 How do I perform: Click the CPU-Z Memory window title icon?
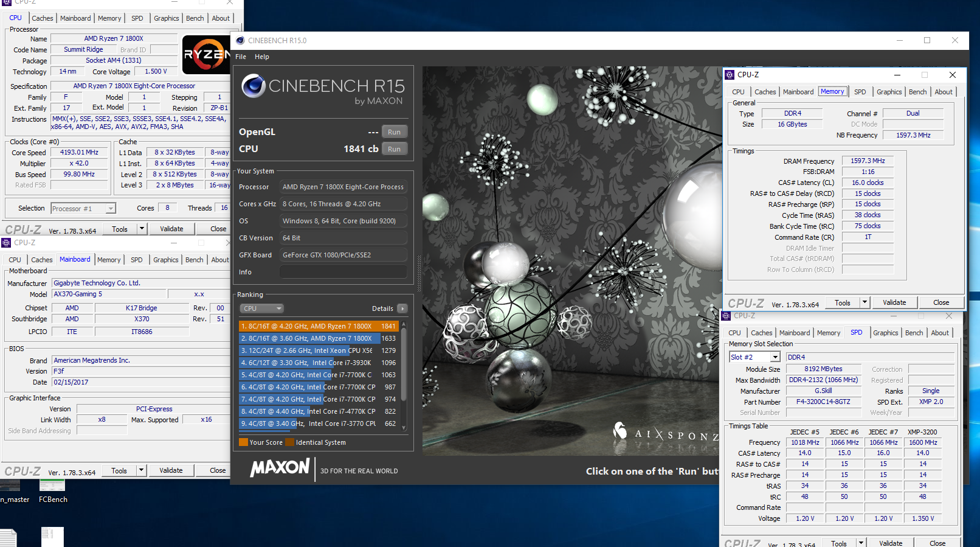coord(730,75)
